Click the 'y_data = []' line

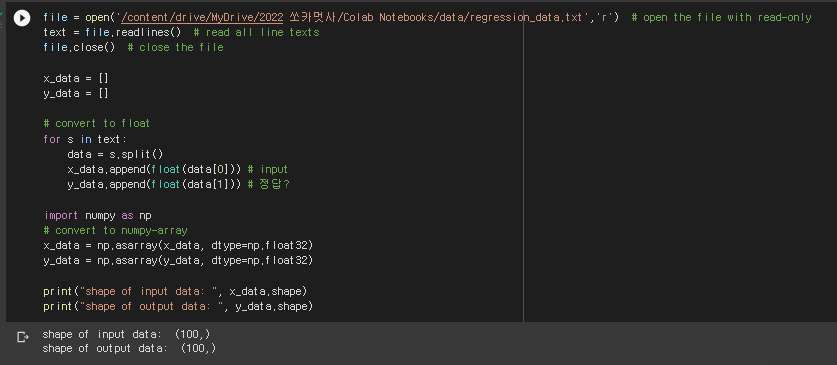pyautogui.click(x=76, y=94)
